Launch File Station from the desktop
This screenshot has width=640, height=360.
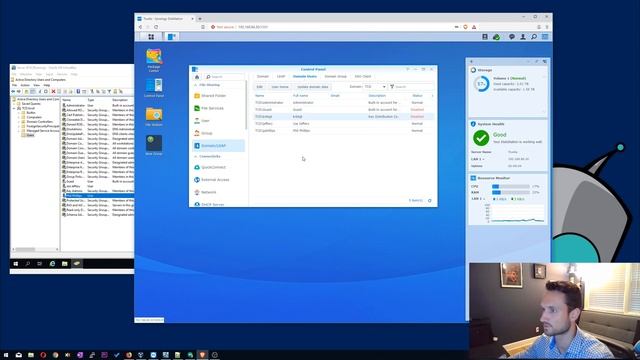[154, 116]
